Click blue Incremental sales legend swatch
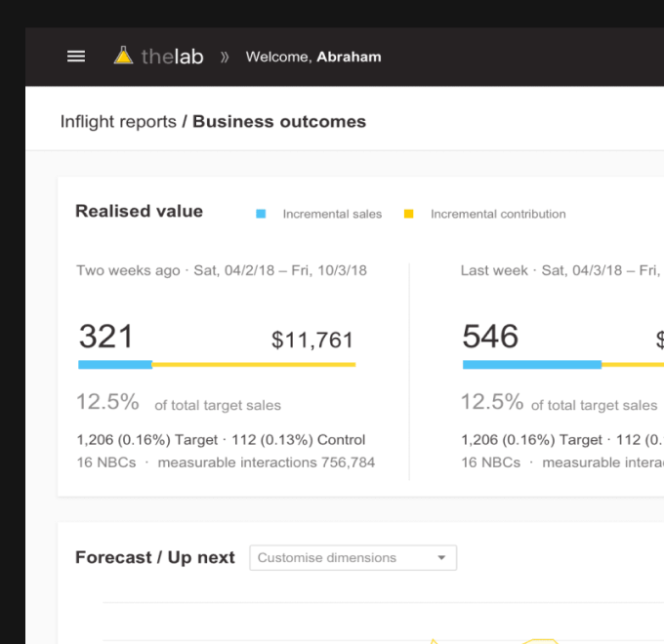 261,214
